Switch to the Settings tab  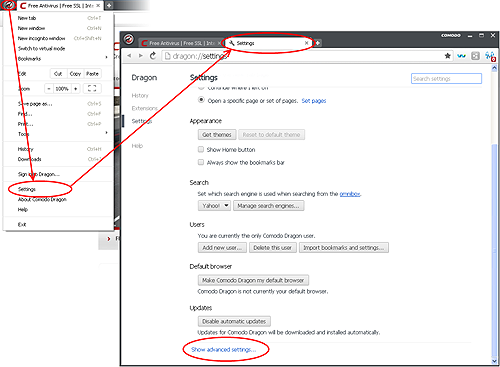click(x=268, y=43)
